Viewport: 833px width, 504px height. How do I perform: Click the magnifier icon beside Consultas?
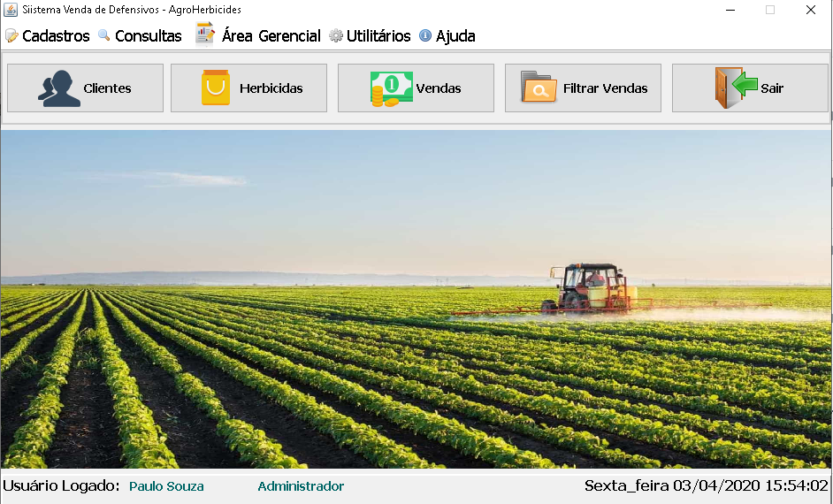tap(104, 35)
